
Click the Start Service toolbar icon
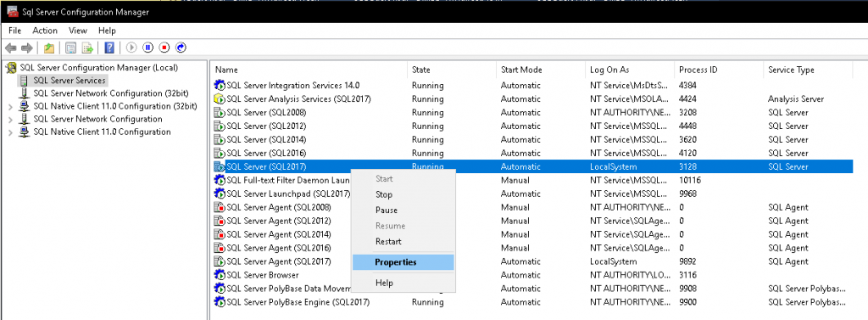[131, 48]
